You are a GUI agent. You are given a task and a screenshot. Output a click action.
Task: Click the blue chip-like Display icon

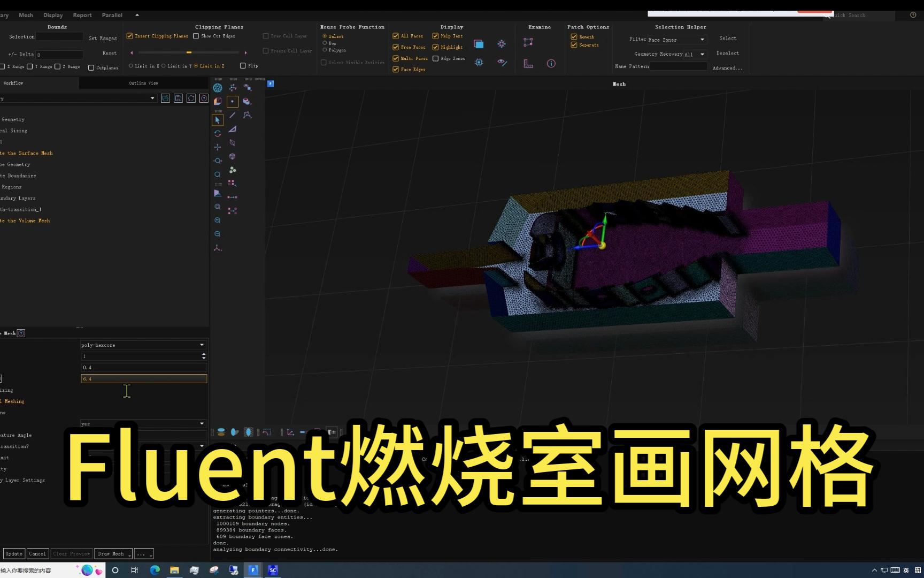(479, 63)
